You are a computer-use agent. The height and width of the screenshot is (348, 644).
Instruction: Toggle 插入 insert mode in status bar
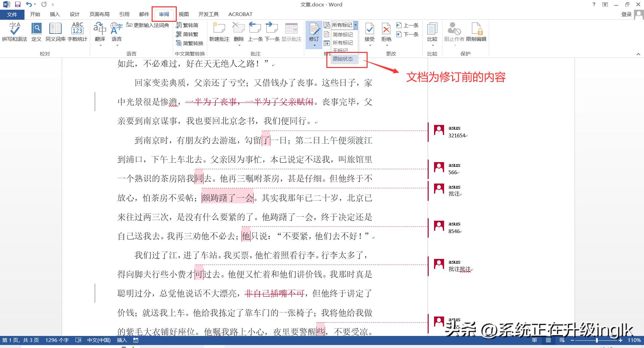[x=122, y=340]
